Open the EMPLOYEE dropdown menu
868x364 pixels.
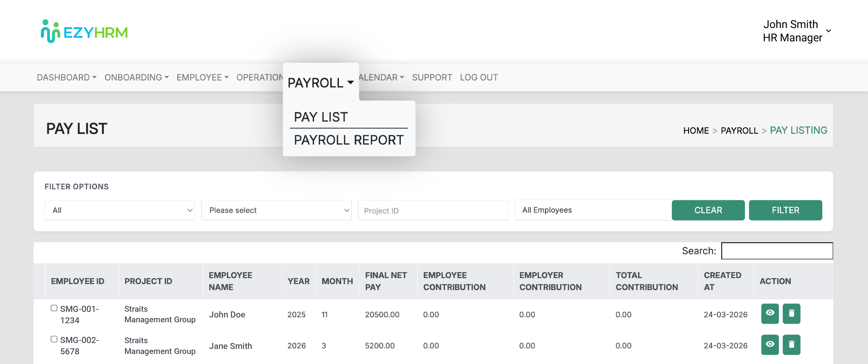pos(203,77)
